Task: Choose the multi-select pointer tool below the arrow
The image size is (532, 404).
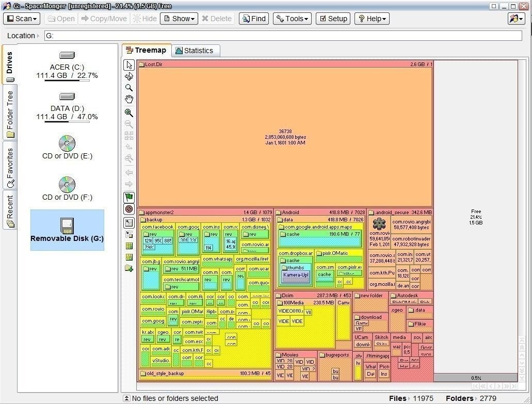Action: [129, 76]
